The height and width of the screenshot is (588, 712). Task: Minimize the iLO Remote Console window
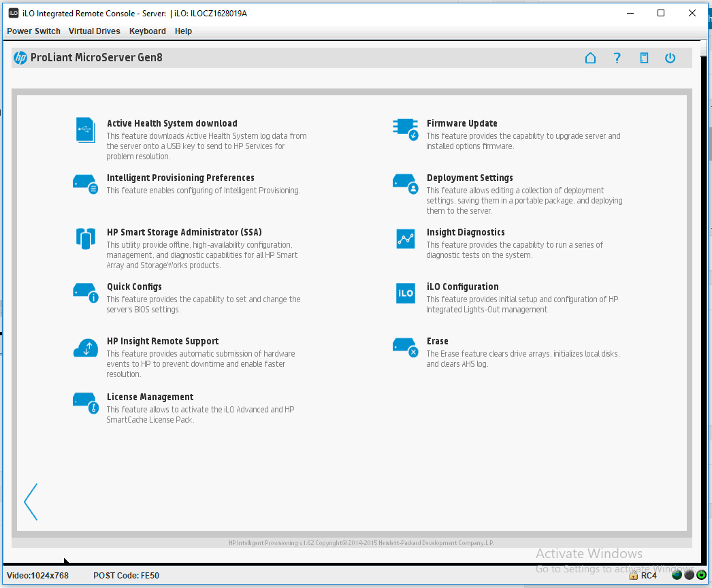tap(630, 13)
